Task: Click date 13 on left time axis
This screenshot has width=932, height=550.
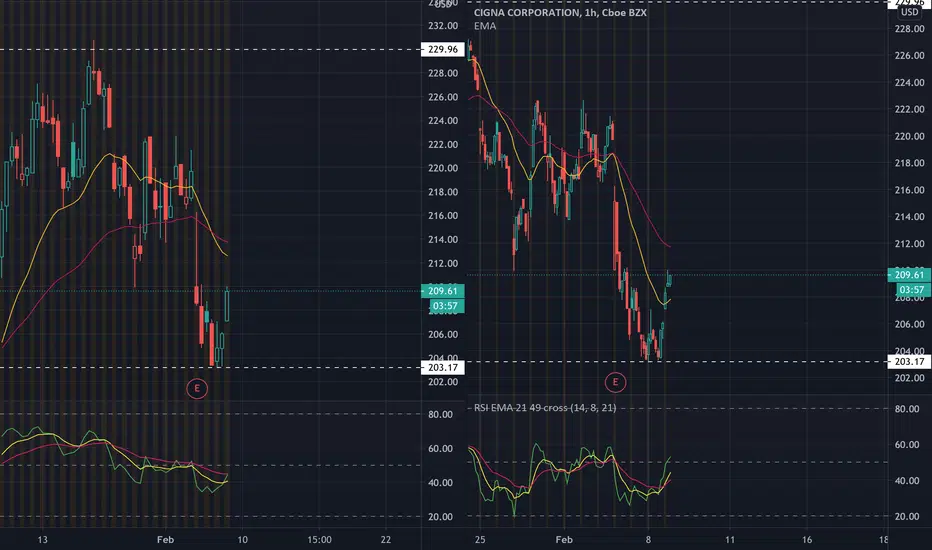Action: coord(42,540)
